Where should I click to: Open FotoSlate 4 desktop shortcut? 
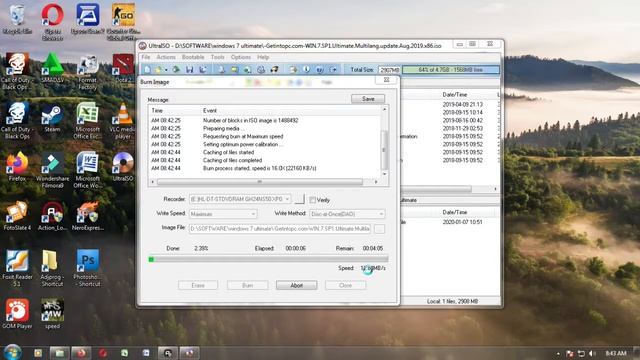(x=17, y=216)
